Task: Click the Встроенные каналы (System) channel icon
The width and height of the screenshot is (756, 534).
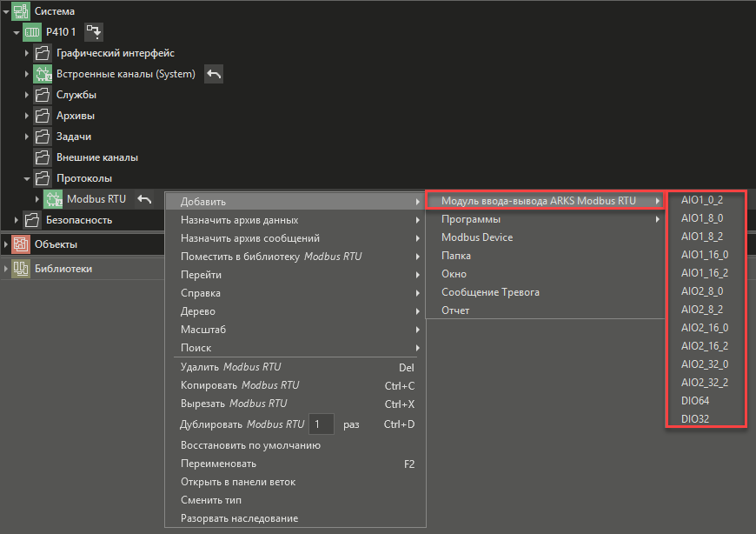Action: (x=43, y=74)
